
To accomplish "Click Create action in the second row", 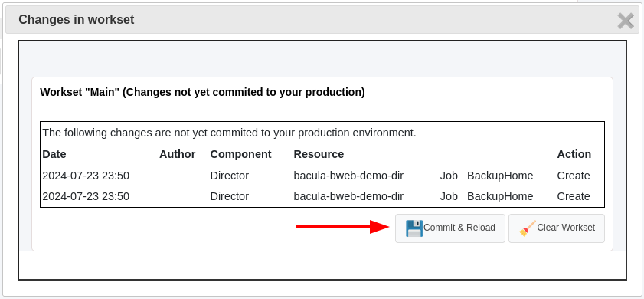I will (x=574, y=196).
